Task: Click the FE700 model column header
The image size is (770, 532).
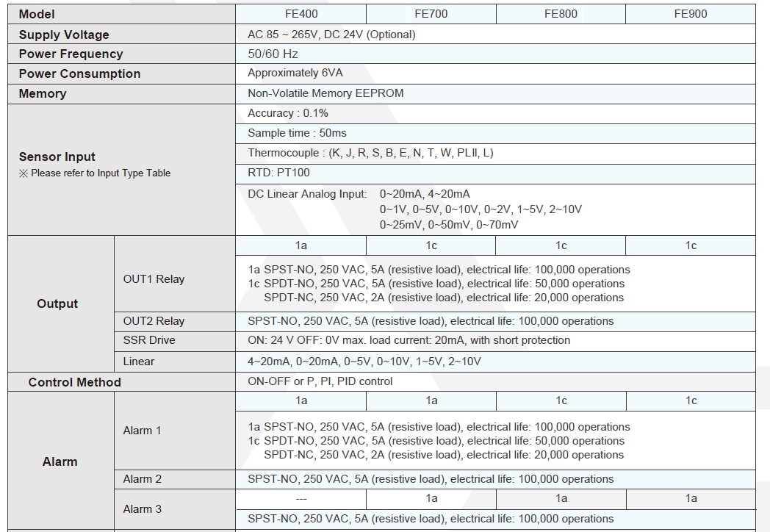Action: [x=431, y=14]
